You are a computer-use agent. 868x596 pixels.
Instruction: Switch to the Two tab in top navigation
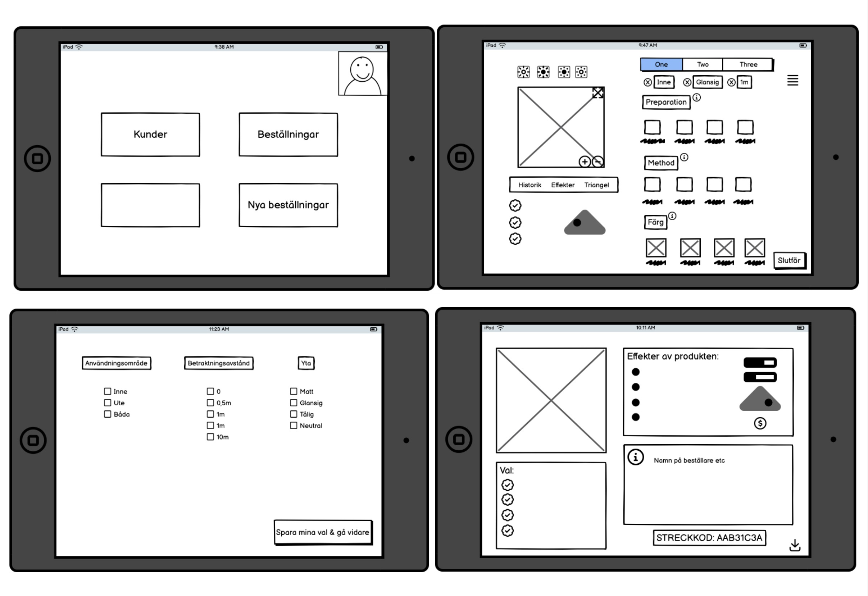(705, 63)
